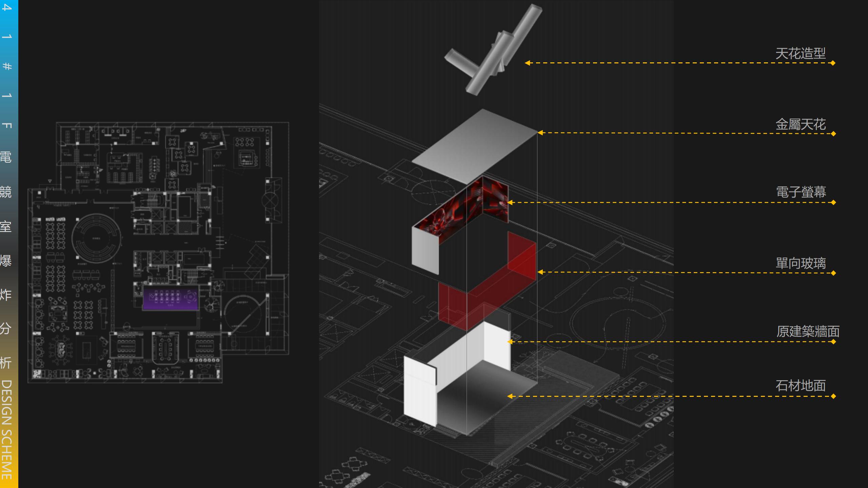Click the DESIGN SCHEME vertical sidebar text
This screenshot has width=868, height=488.
(7, 430)
